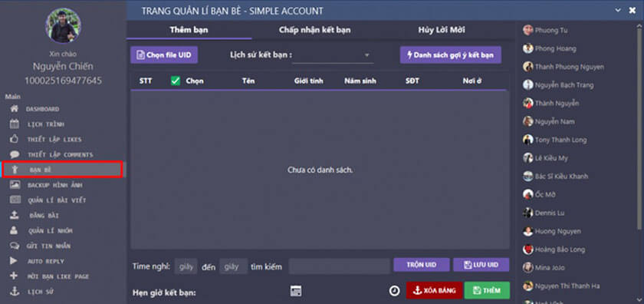Click Bác Sĩ Kiều Khanh's avatar
This screenshot has height=304, width=644.
(x=527, y=176)
